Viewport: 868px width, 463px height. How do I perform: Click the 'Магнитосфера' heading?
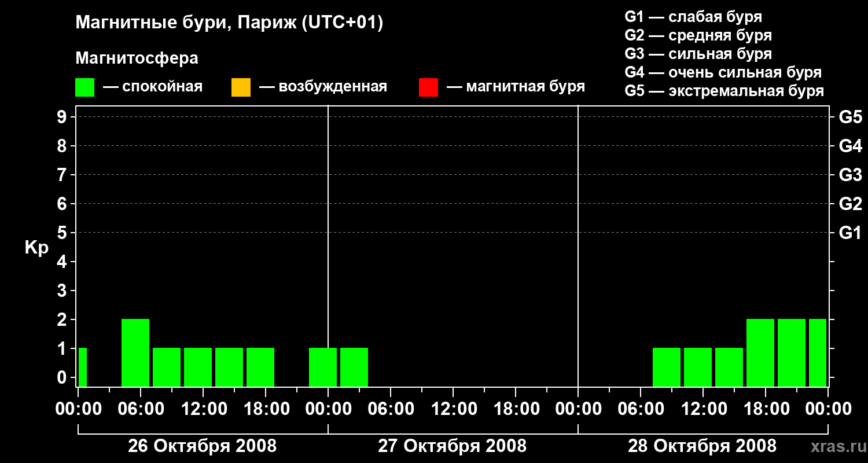point(137,58)
